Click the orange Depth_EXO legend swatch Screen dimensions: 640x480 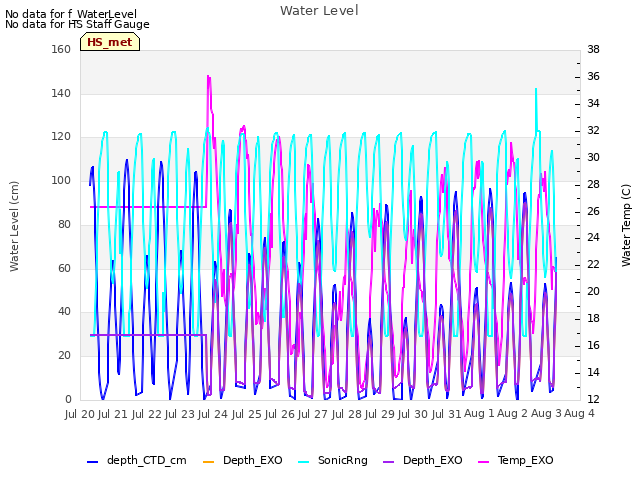click(x=209, y=462)
